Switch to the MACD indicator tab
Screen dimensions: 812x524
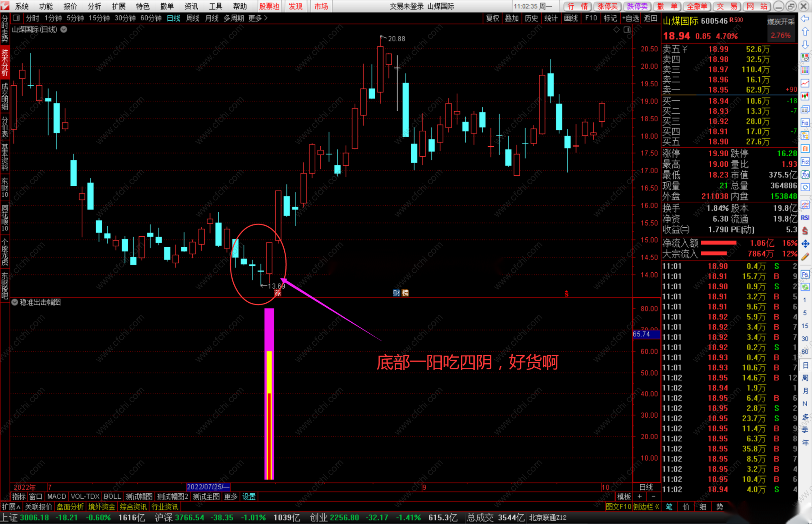pyautogui.click(x=56, y=496)
